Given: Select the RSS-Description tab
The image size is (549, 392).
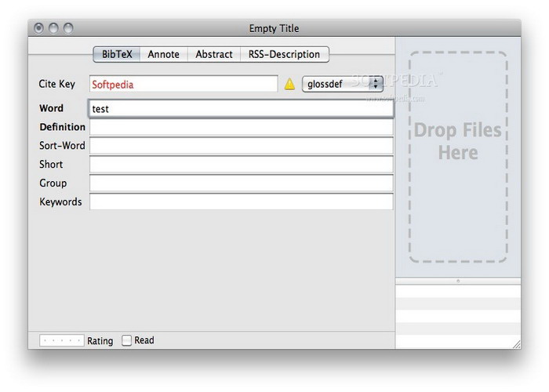Looking at the screenshot, I should tap(284, 54).
